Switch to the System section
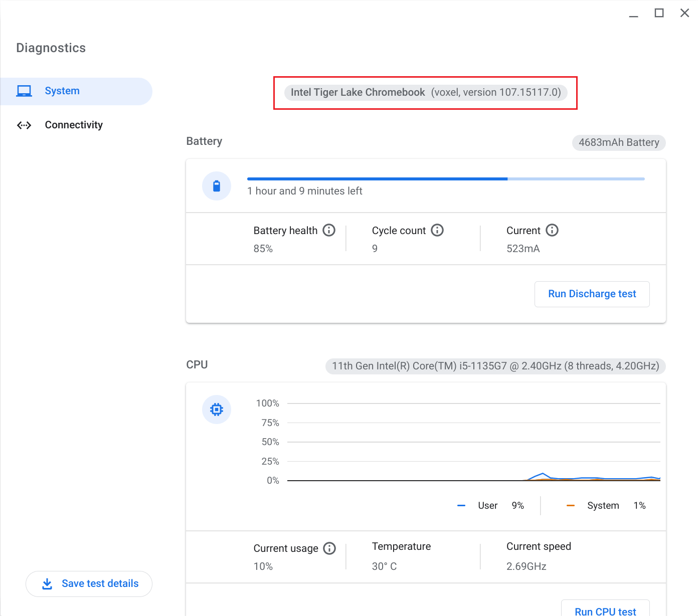This screenshot has width=698, height=616. pos(62,91)
